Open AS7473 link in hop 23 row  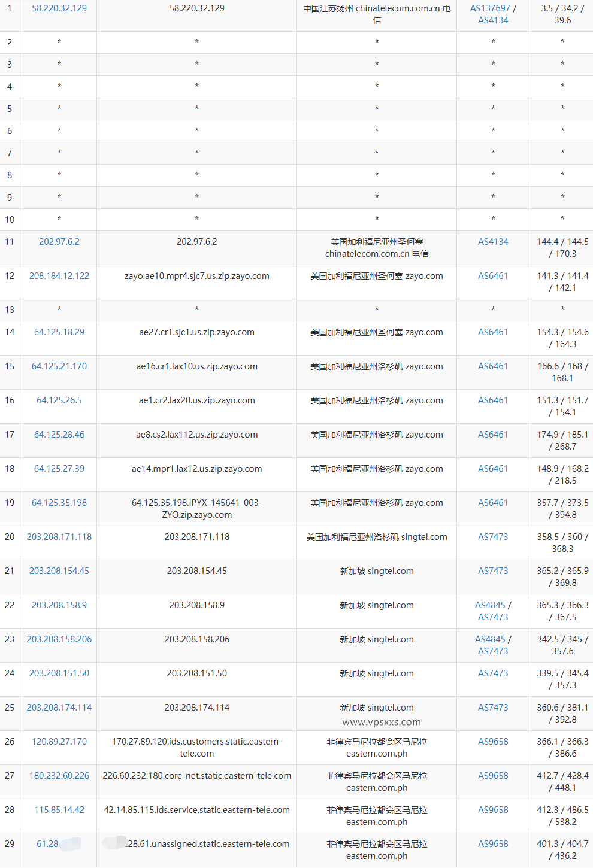pos(493,651)
